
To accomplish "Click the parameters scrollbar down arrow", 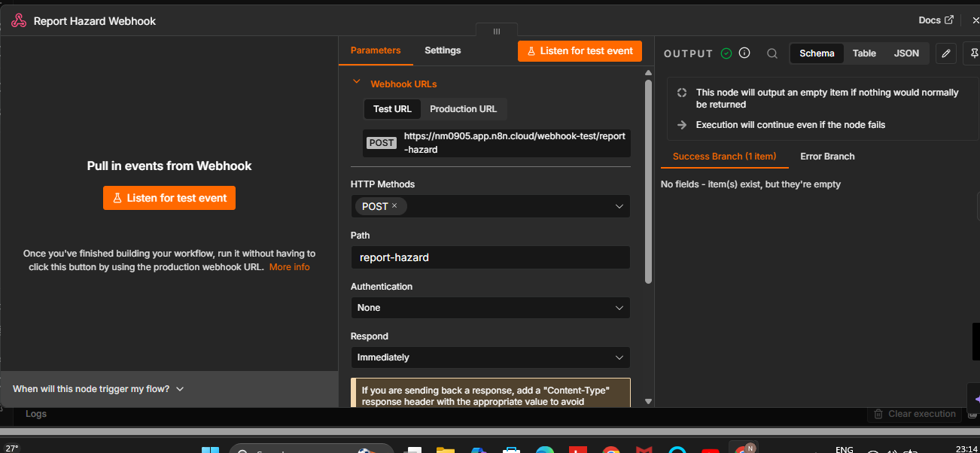I will (x=649, y=402).
